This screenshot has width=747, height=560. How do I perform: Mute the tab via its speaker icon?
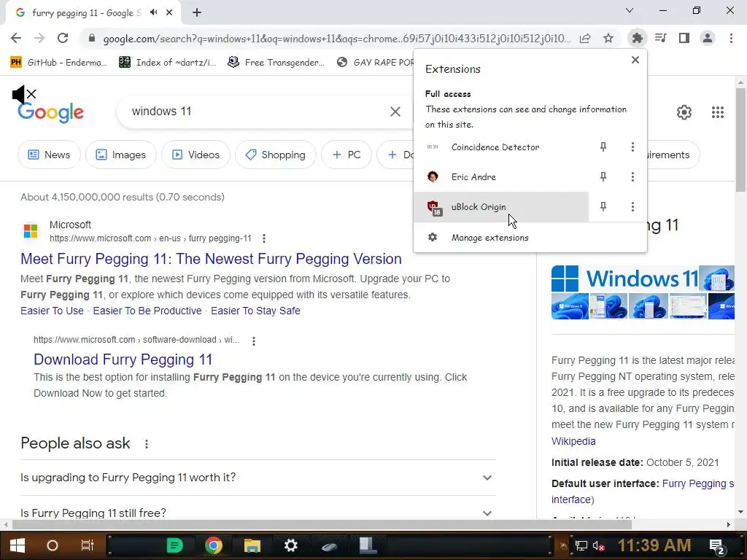point(153,12)
